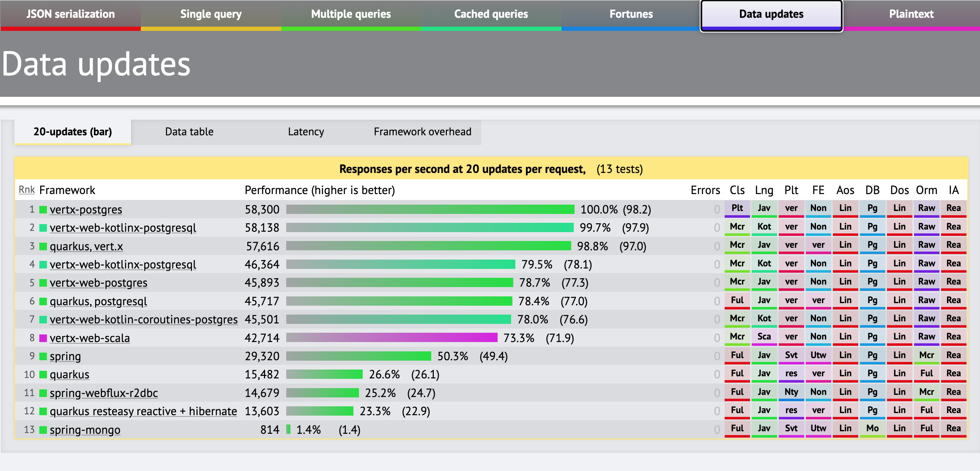Click the Kot language tag in row 2
Screen dimensions: 980x471
[764, 227]
